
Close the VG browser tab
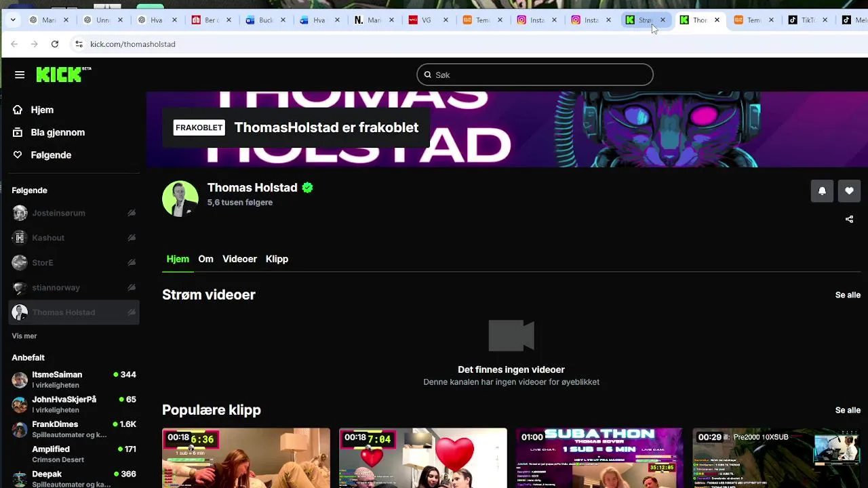(446, 20)
